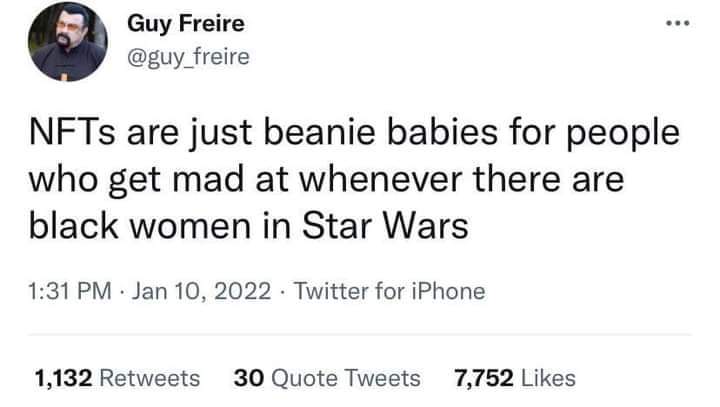Select the bold number 30 in the stats

[x=249, y=379]
